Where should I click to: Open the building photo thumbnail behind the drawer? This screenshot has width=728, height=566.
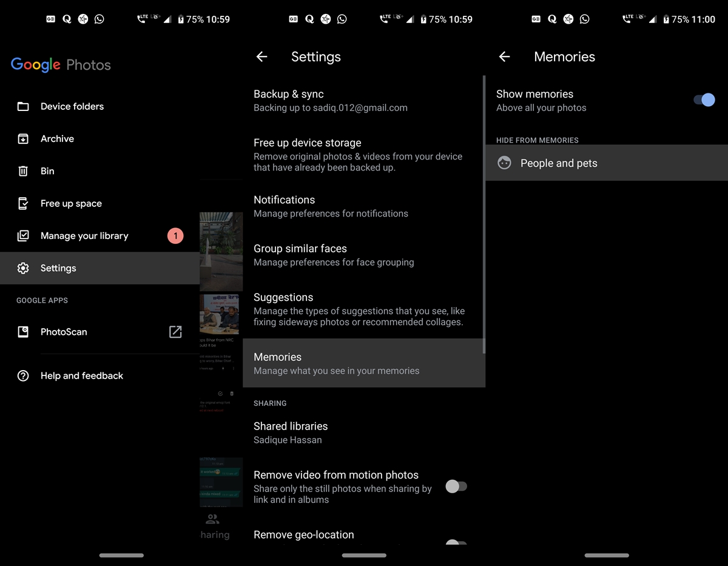click(221, 251)
